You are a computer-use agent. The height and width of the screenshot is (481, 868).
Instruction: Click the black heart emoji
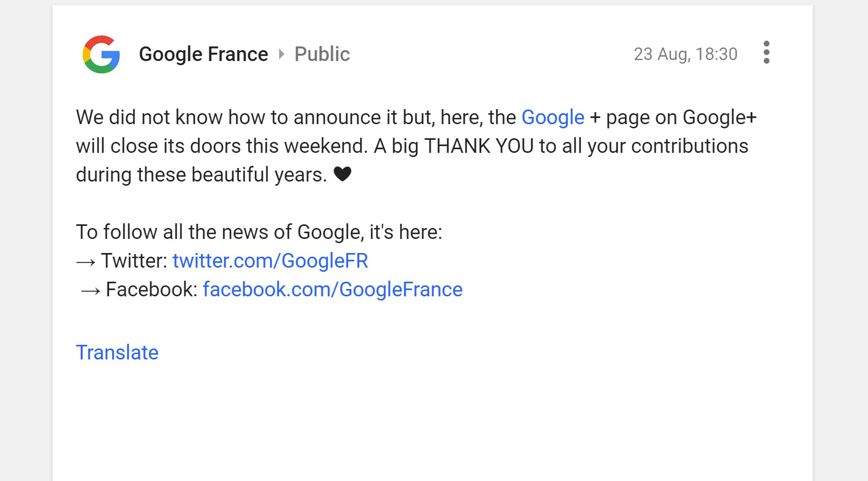343,174
